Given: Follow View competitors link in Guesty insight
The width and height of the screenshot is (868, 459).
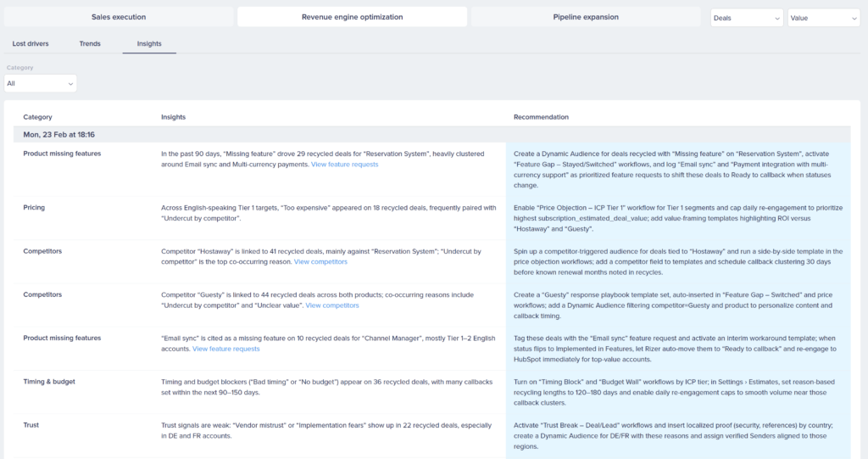Looking at the screenshot, I should point(331,305).
